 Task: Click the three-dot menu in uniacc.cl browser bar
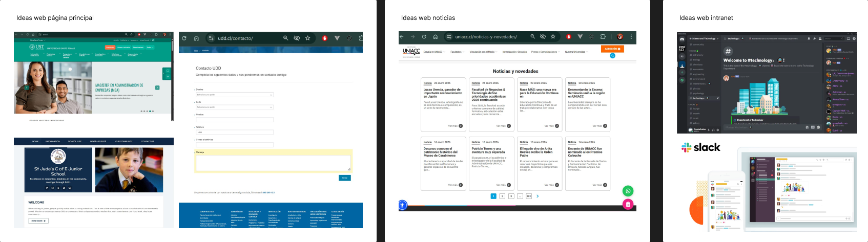pos(631,37)
